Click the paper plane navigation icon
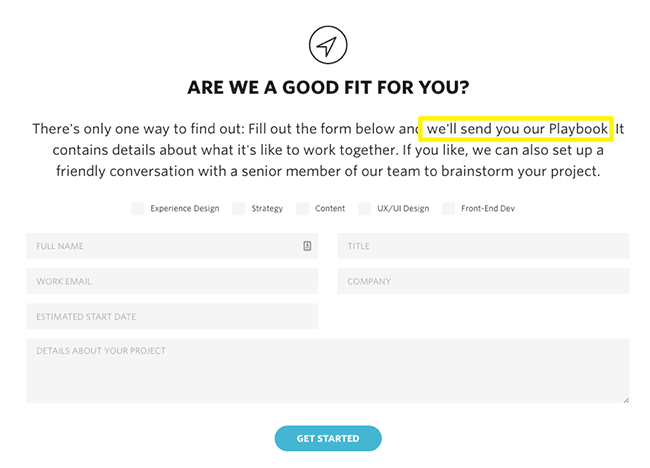Viewport: 650px width, 468px height. click(328, 45)
